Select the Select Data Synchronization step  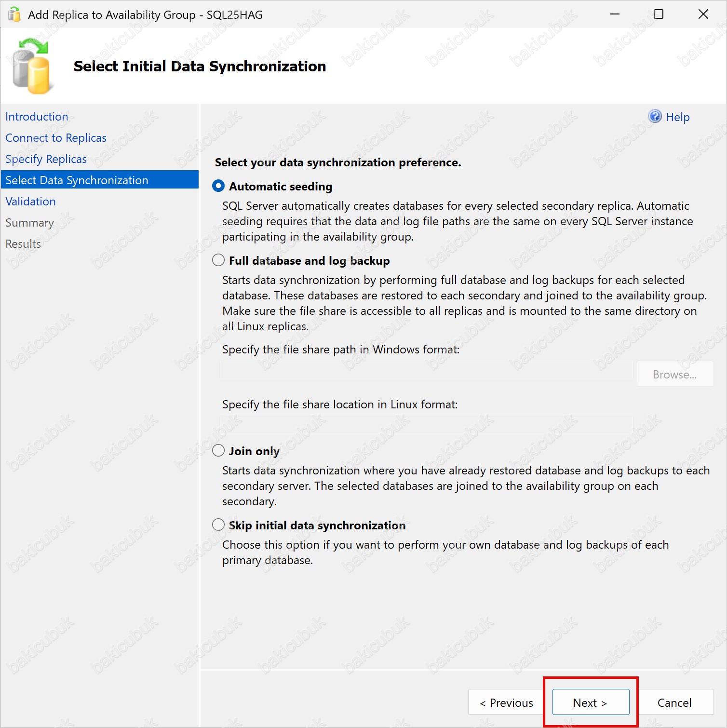(77, 180)
